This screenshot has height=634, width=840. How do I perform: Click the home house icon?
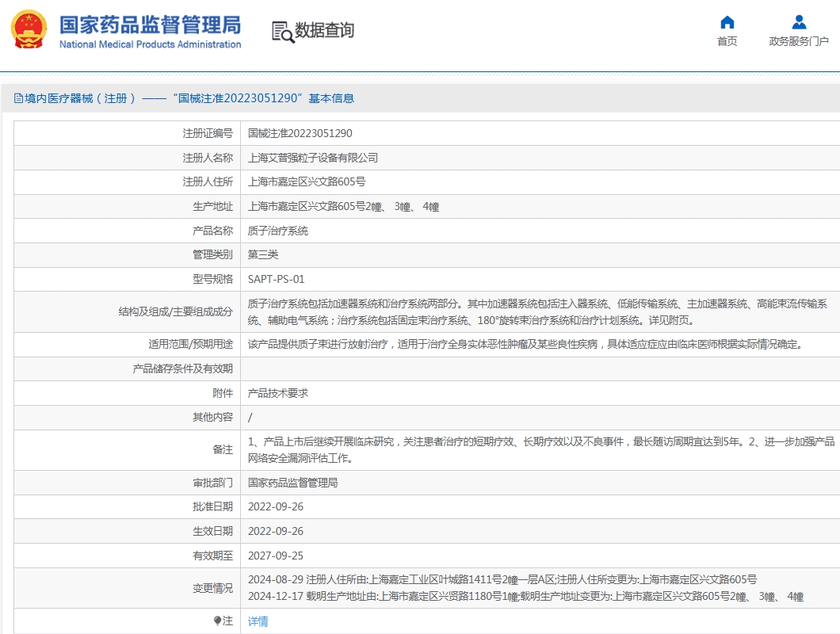(x=727, y=22)
